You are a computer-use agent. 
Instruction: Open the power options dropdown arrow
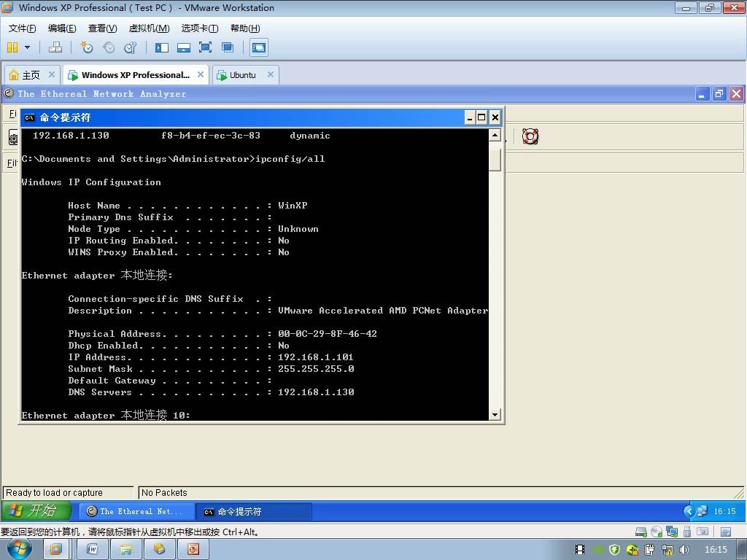27,47
